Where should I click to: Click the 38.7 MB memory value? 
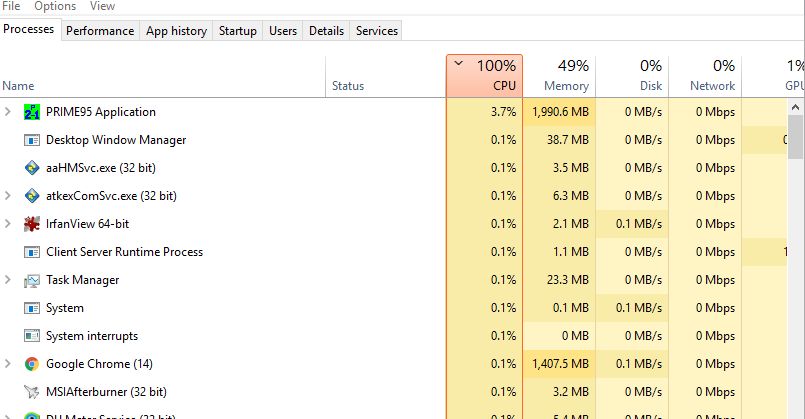point(567,140)
